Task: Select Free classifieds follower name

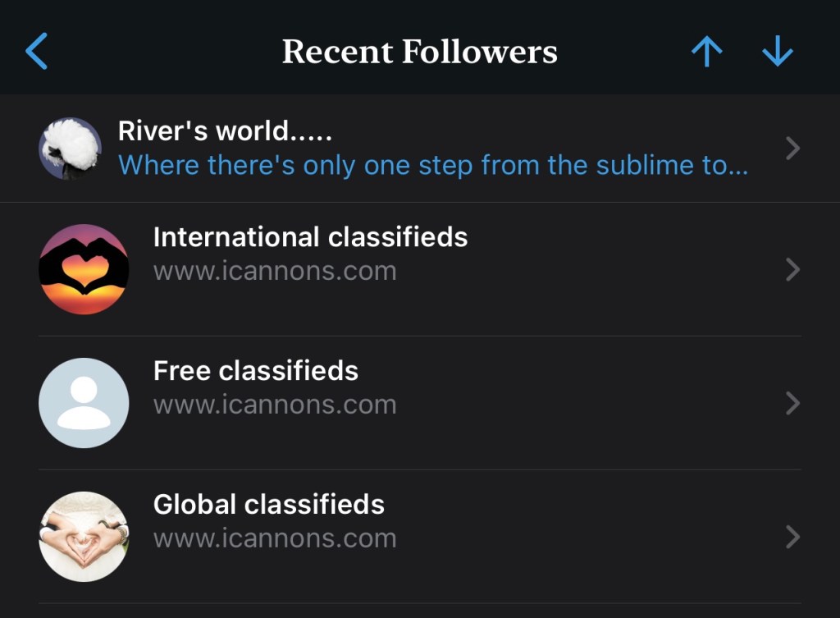Action: (x=256, y=371)
